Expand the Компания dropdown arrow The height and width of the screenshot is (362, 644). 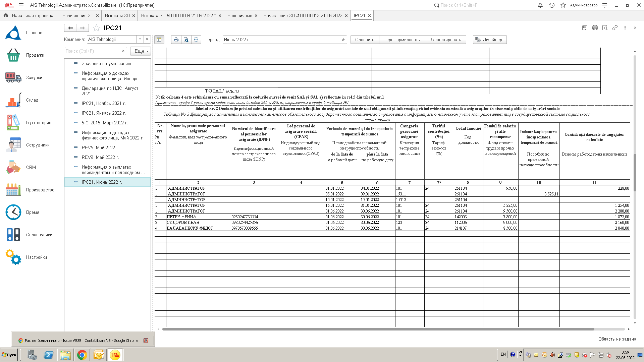(140, 40)
